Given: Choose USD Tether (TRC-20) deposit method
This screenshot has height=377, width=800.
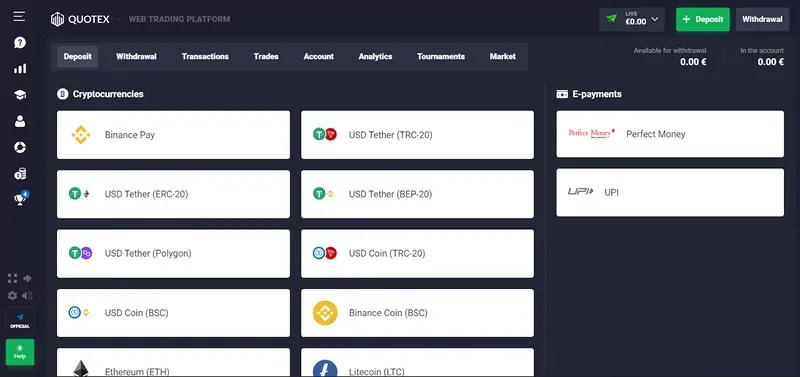Looking at the screenshot, I should [417, 135].
